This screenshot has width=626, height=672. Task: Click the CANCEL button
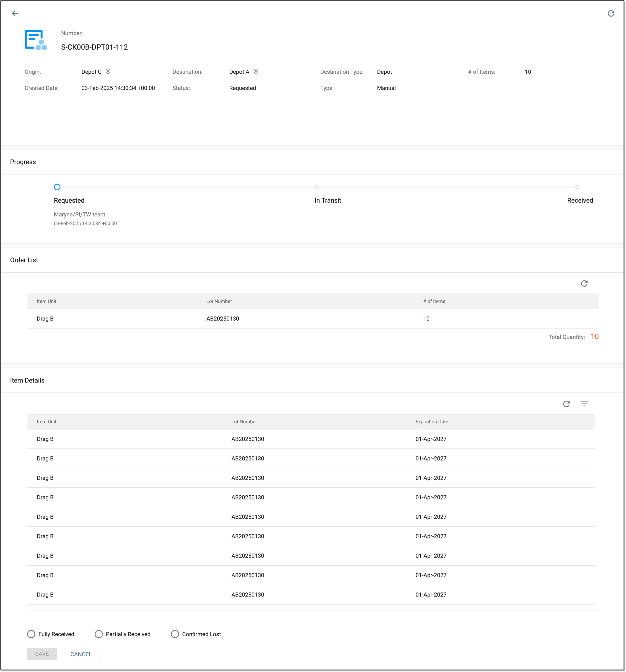pos(81,654)
